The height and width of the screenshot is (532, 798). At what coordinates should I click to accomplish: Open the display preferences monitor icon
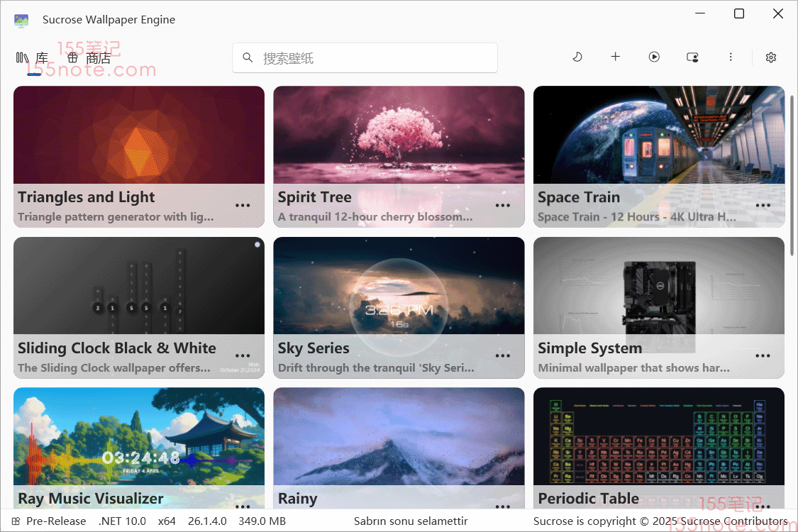[x=692, y=57]
